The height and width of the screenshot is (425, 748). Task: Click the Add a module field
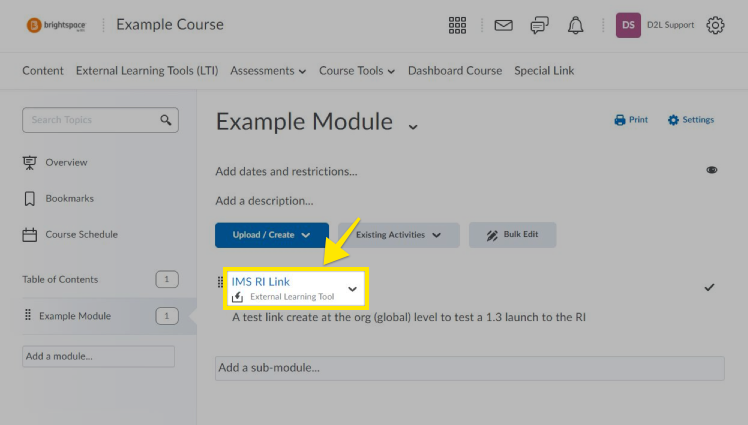(x=98, y=356)
